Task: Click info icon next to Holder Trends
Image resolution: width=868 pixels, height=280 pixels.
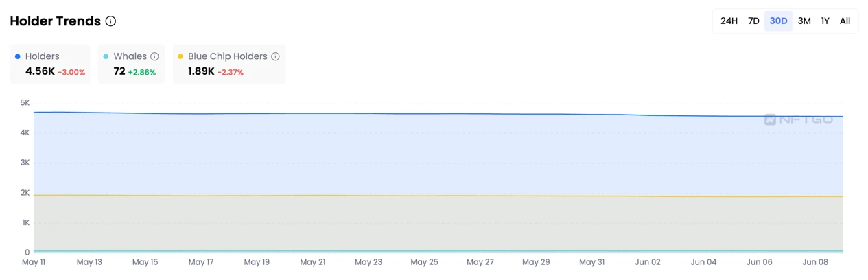Action: click(x=110, y=21)
